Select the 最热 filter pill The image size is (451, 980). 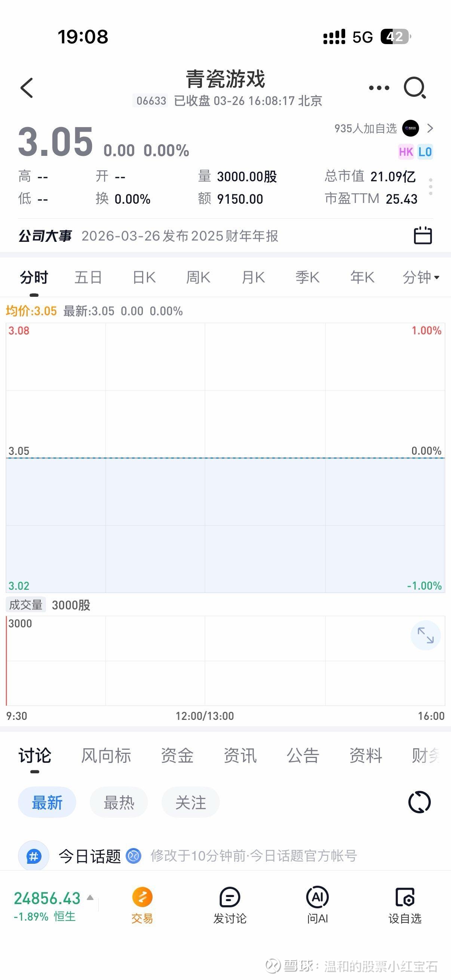pyautogui.click(x=119, y=802)
